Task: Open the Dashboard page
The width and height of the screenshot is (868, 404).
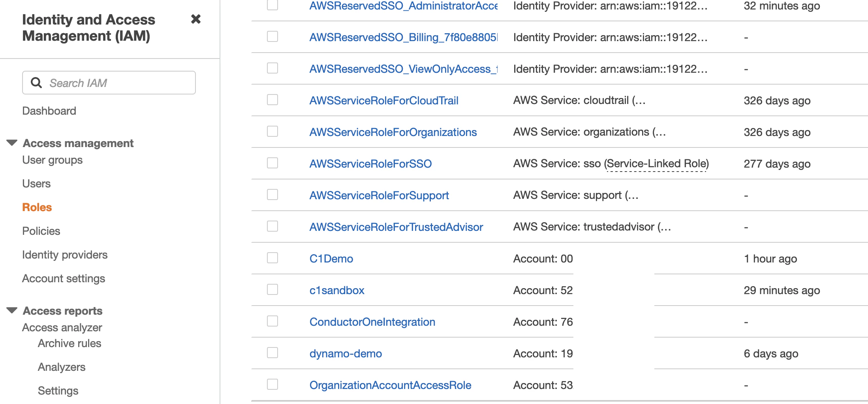Action: click(49, 111)
